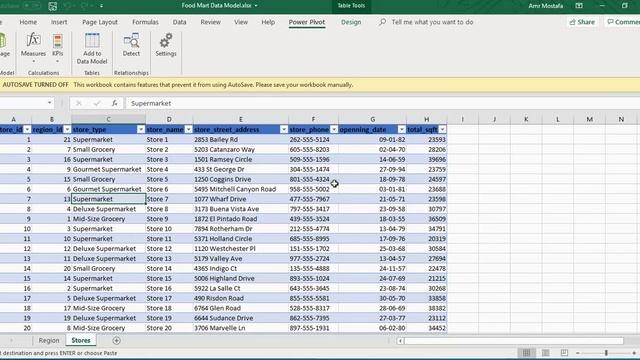This screenshot has height=360, width=640.
Task: Open region_id filter dropdown
Action: click(x=67, y=129)
